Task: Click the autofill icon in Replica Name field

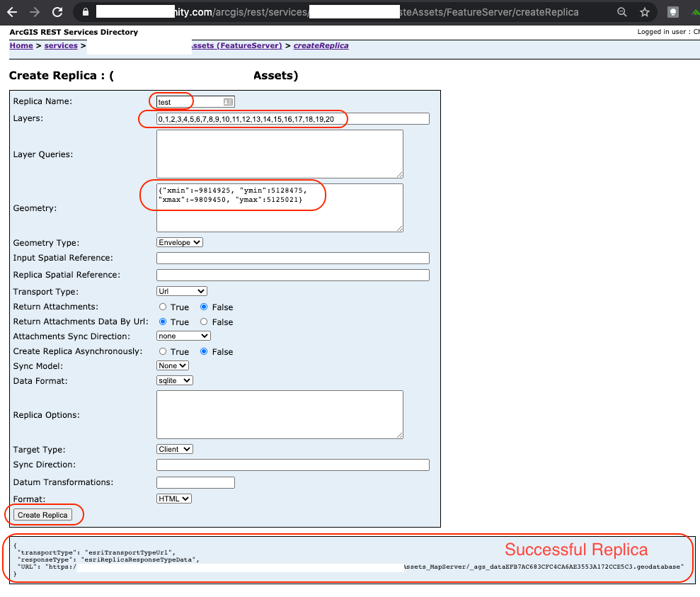Action: click(x=228, y=102)
